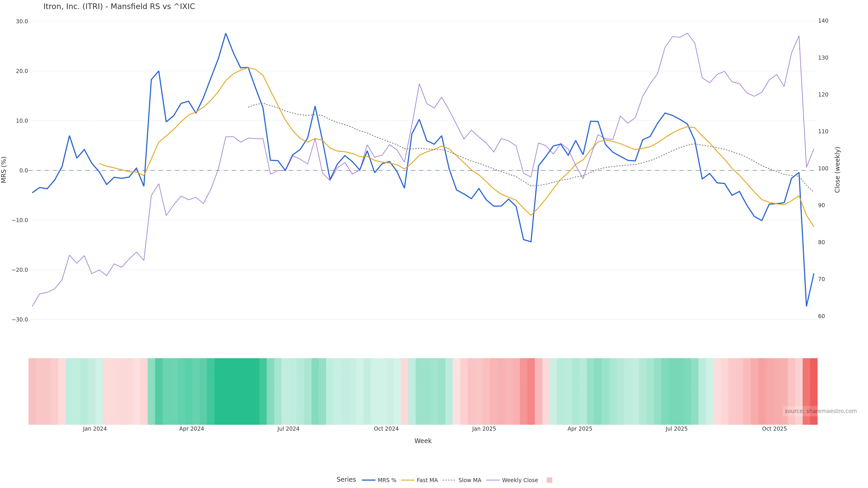Click the highest peak of MRS % line
The image size is (868, 488).
pyautogui.click(x=226, y=33)
